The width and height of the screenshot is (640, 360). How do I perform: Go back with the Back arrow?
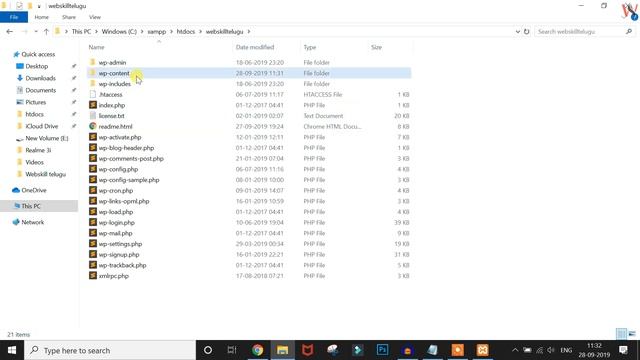pos(10,31)
